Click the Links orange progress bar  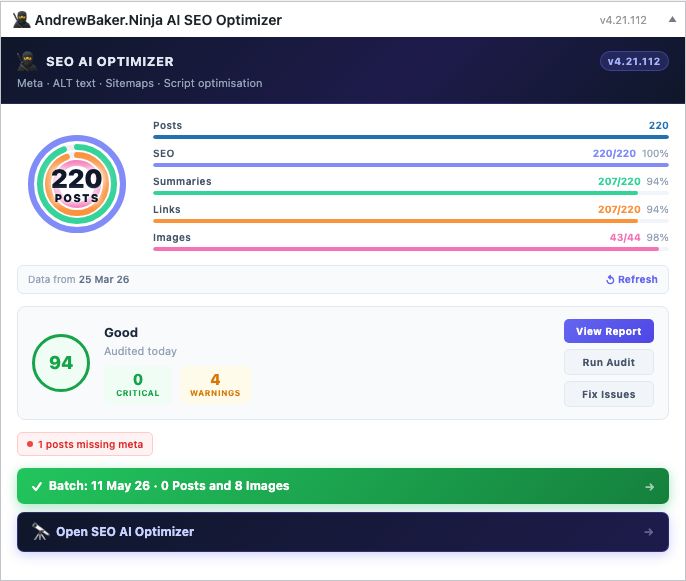(x=410, y=221)
